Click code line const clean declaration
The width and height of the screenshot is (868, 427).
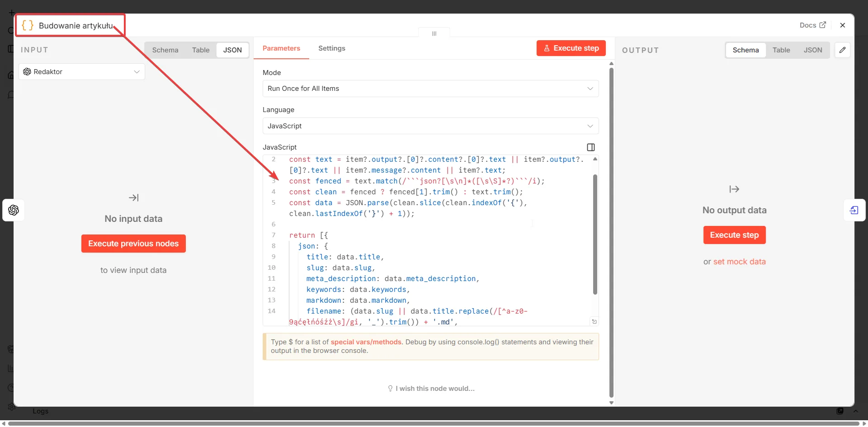coord(406,192)
